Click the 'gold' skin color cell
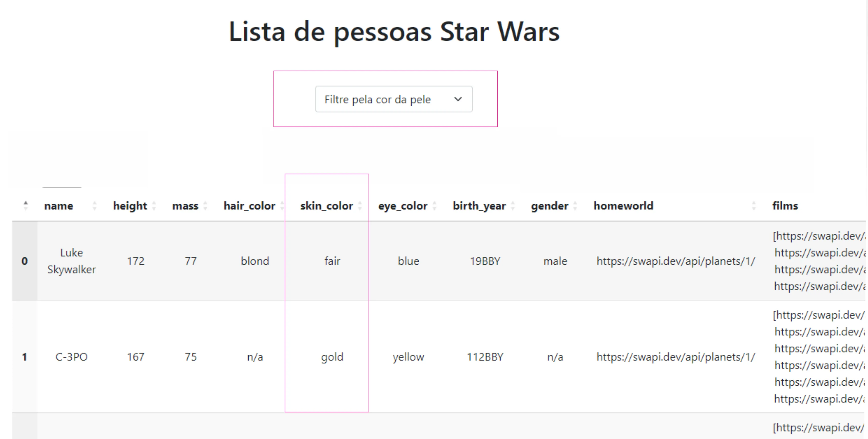The image size is (868, 439). click(x=332, y=357)
